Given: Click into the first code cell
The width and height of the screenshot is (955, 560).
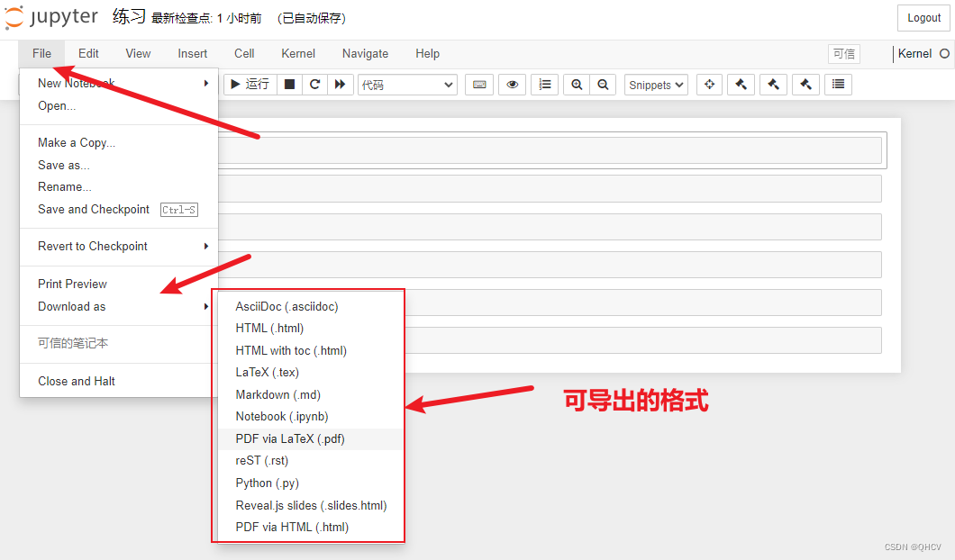Looking at the screenshot, I should 550,149.
